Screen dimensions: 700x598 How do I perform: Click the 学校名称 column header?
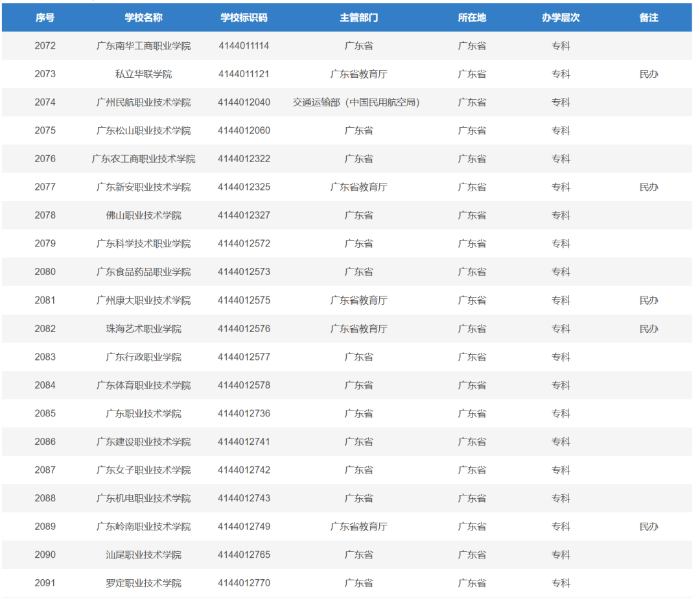(x=143, y=18)
